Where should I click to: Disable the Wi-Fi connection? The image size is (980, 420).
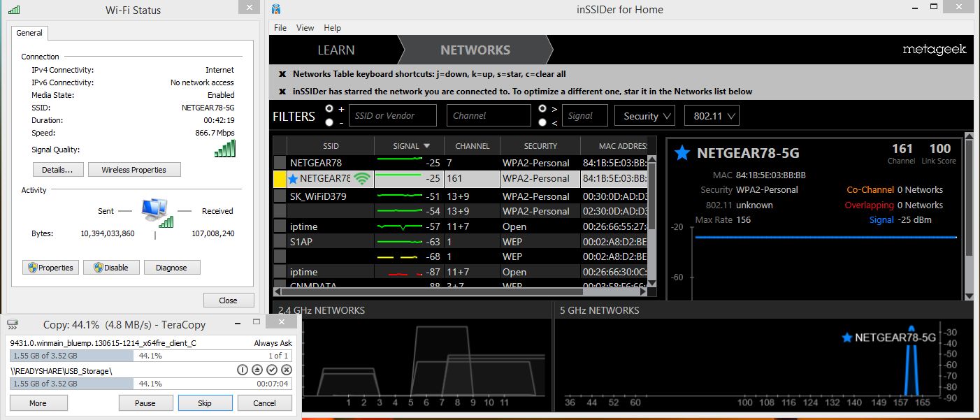pos(111,268)
